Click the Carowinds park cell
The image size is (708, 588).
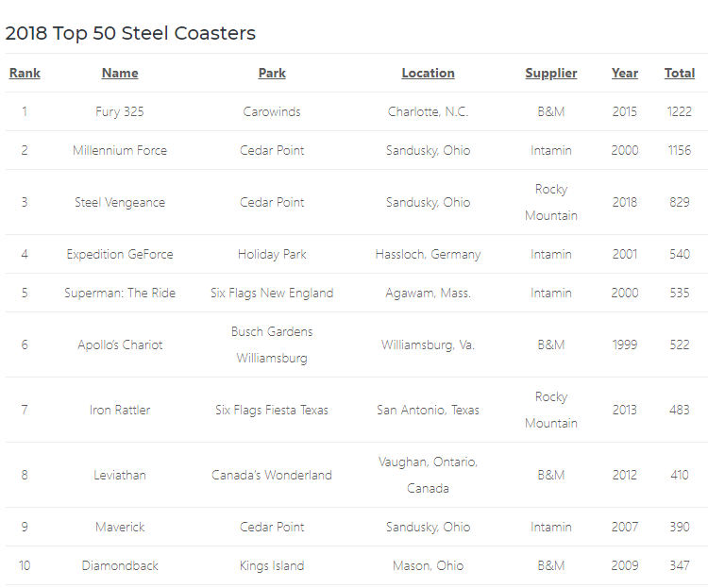pyautogui.click(x=272, y=111)
